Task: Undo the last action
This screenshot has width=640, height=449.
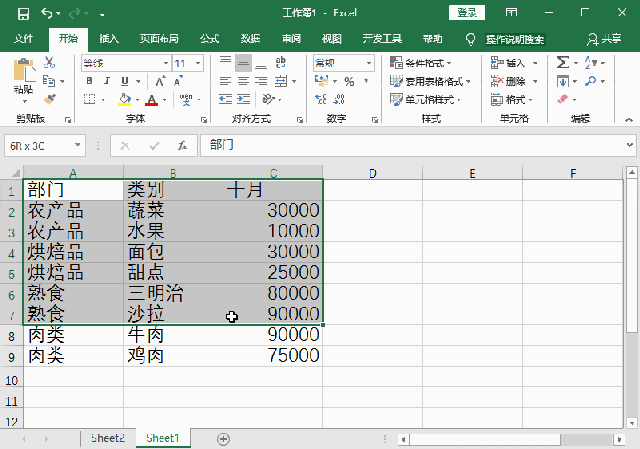Action: click(x=47, y=14)
